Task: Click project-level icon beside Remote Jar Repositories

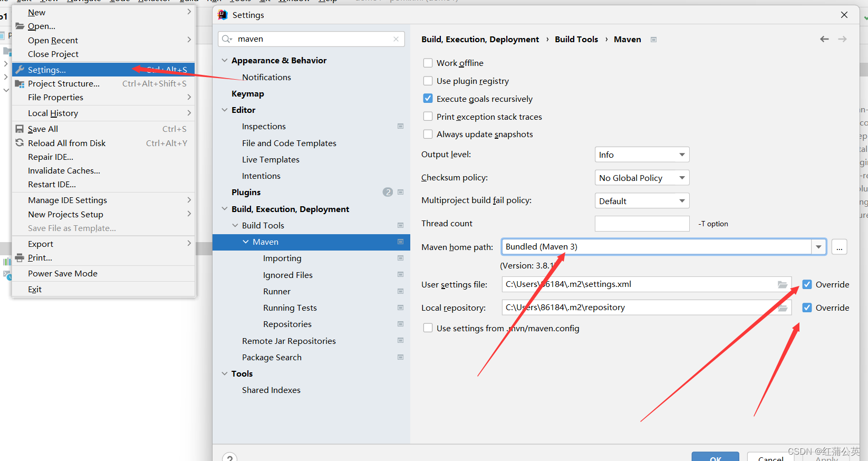Action: coord(400,340)
